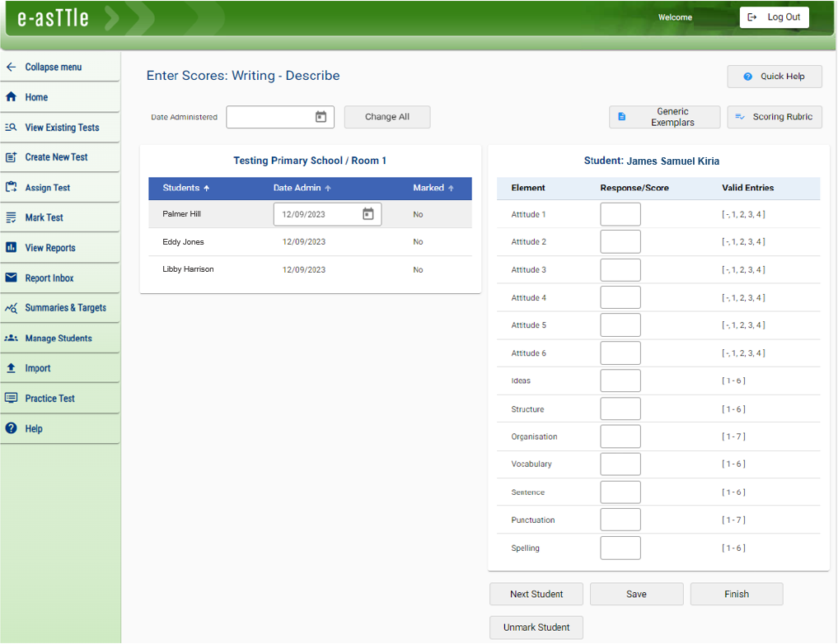Collapse the sidebar menu
This screenshot has height=644, width=838.
tap(44, 68)
